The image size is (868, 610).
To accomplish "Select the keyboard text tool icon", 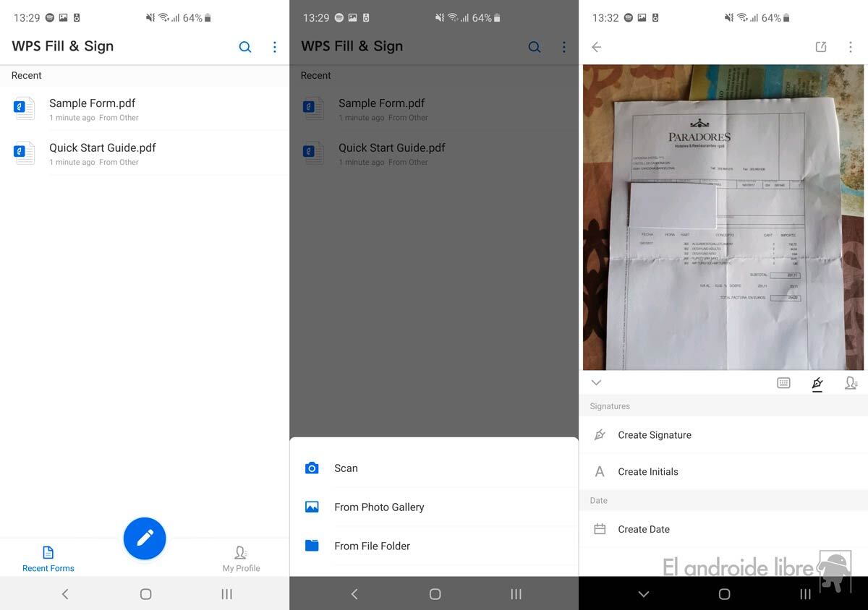I will pyautogui.click(x=783, y=383).
